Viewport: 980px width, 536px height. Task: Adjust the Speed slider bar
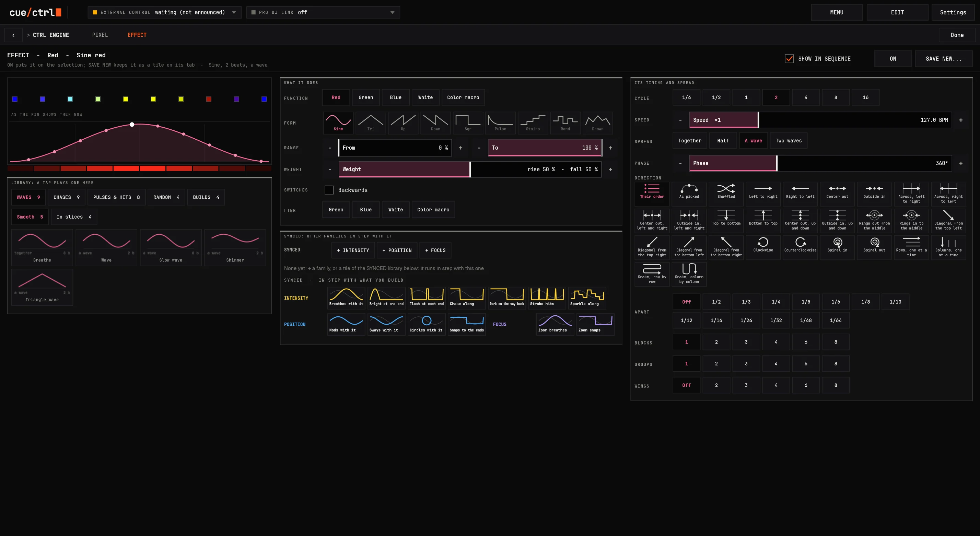click(820, 120)
